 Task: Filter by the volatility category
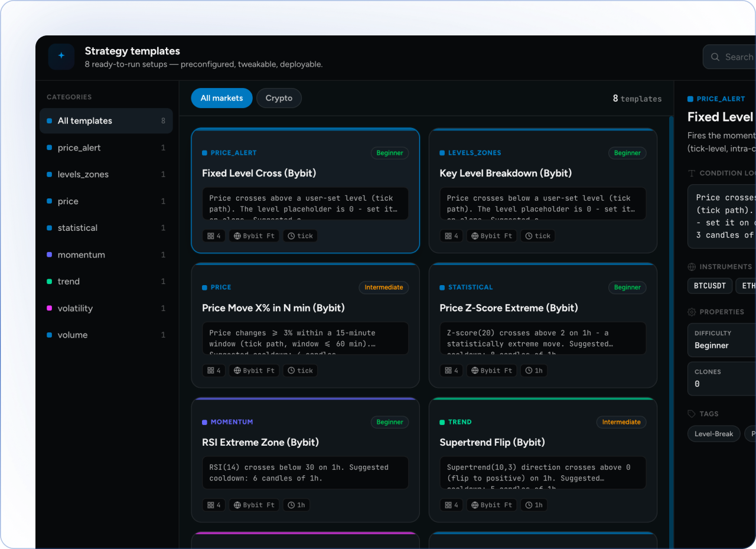tap(106, 308)
